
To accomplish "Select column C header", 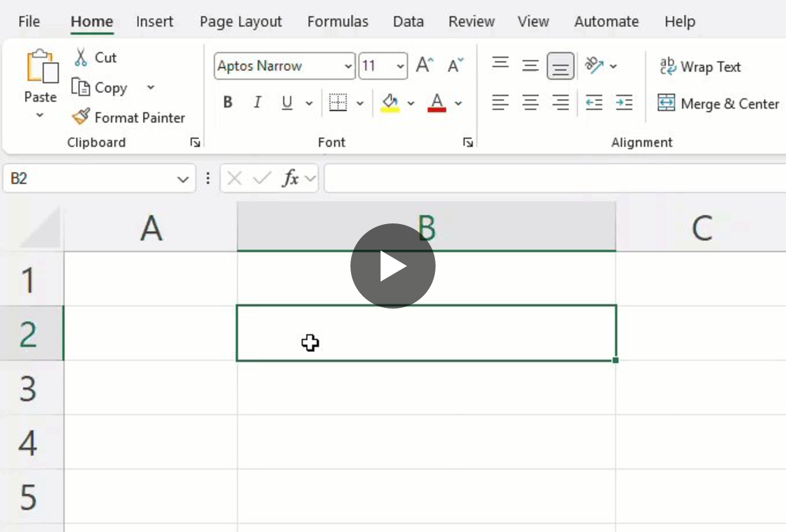I will (x=701, y=227).
